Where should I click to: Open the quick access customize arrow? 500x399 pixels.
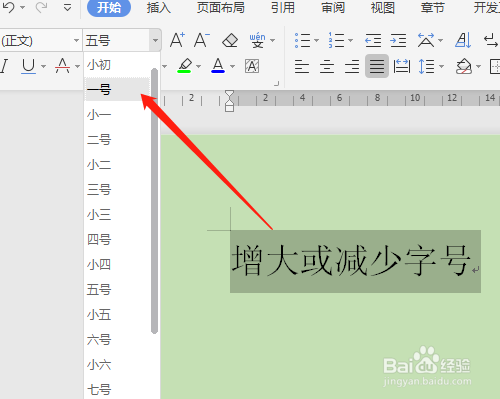(x=67, y=7)
